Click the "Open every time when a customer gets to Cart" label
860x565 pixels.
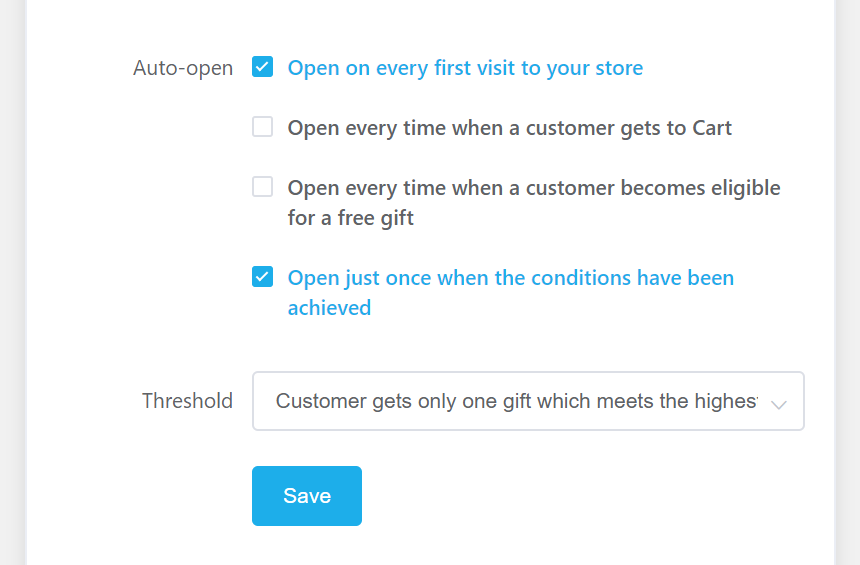pos(509,128)
